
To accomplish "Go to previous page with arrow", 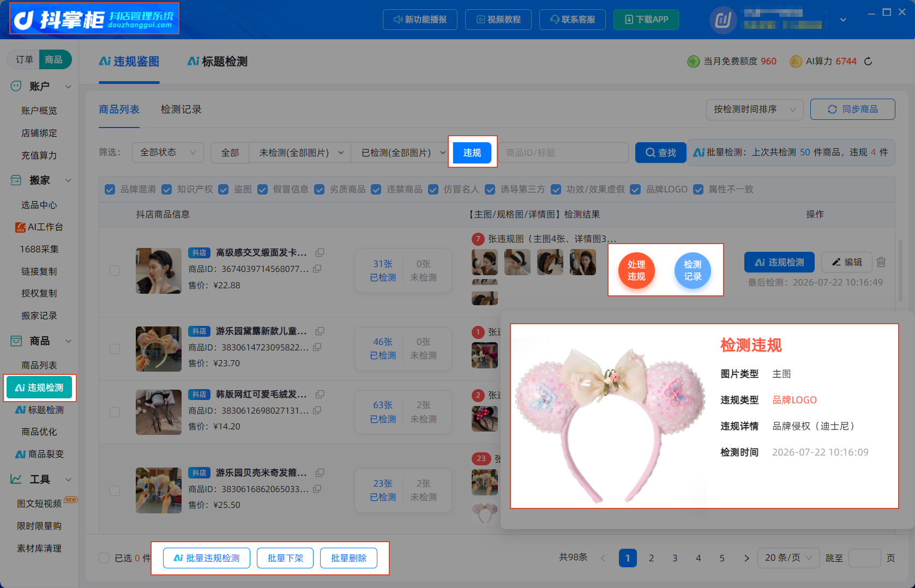I will coord(603,558).
